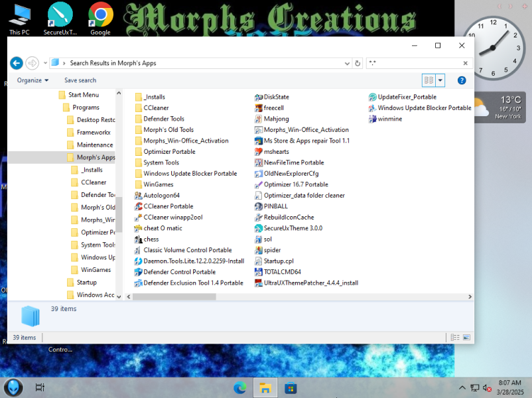Image resolution: width=532 pixels, height=398 pixels.
Task: Select the spider solitaire icon
Action: pos(259,250)
